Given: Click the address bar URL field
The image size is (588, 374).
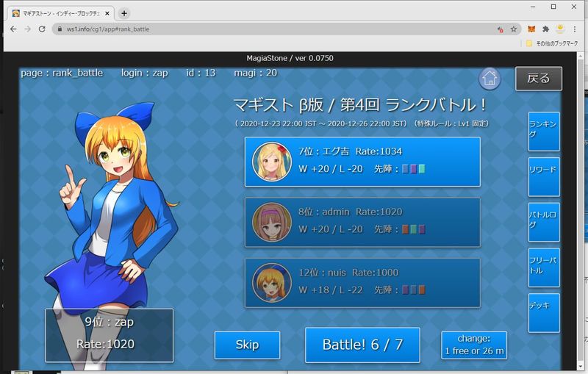Looking at the screenshot, I should (286, 29).
